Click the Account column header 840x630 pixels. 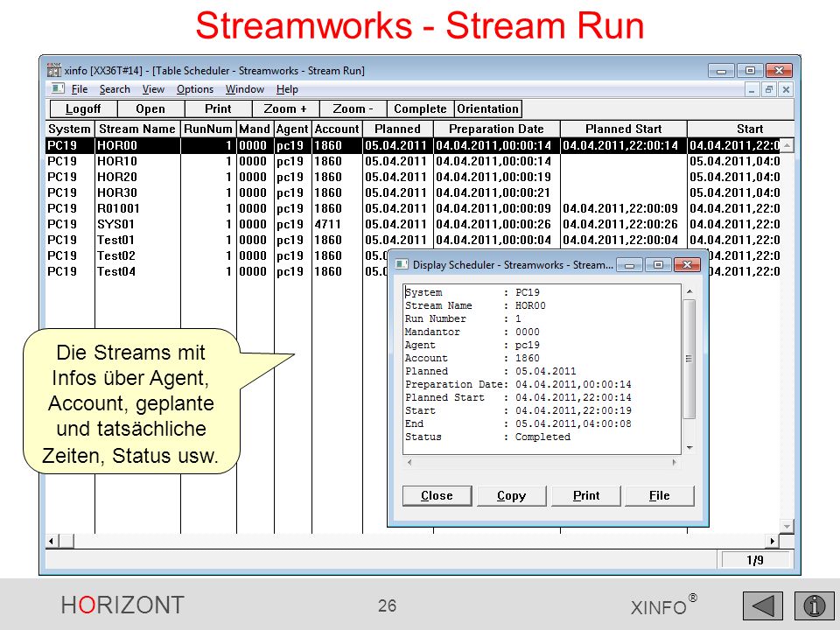tap(337, 129)
